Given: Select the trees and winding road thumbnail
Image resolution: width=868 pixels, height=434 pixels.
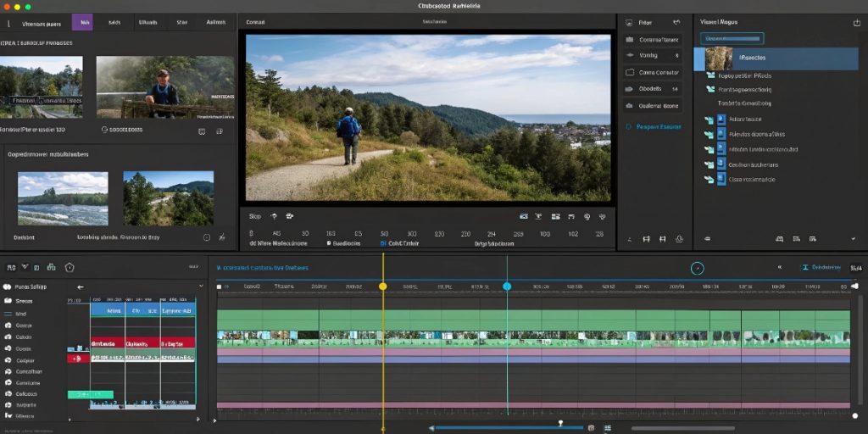Looking at the screenshot, I should coord(169,198).
